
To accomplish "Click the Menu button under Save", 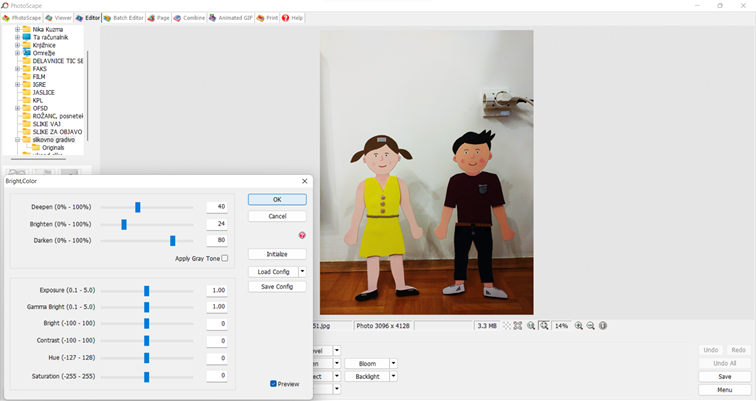I will [725, 389].
